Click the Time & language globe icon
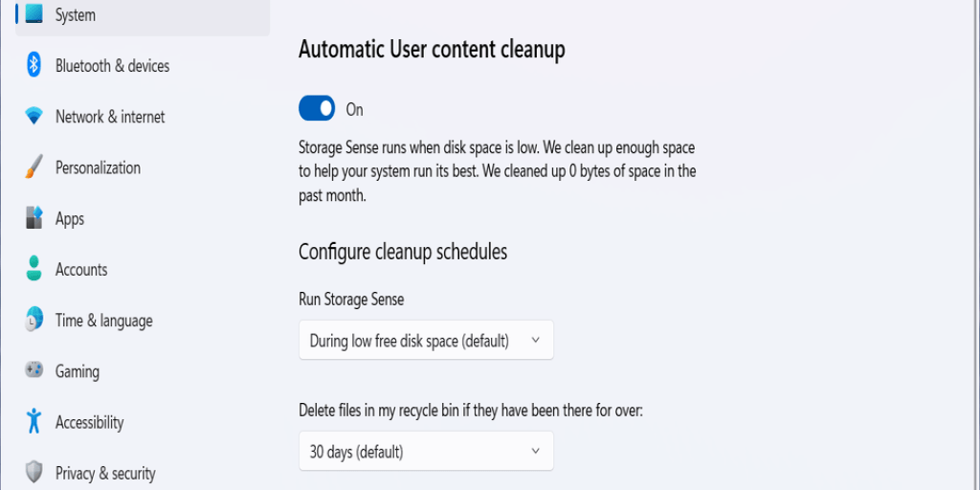 pyautogui.click(x=33, y=320)
